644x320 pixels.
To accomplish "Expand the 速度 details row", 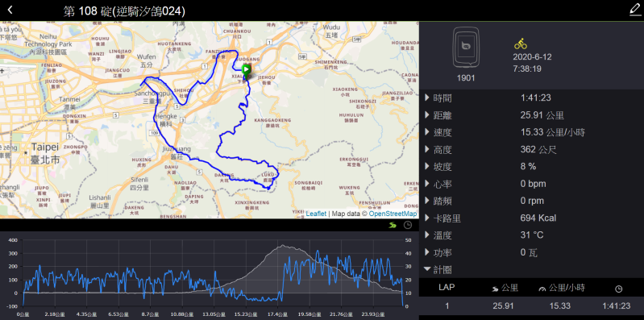I will tap(531, 132).
